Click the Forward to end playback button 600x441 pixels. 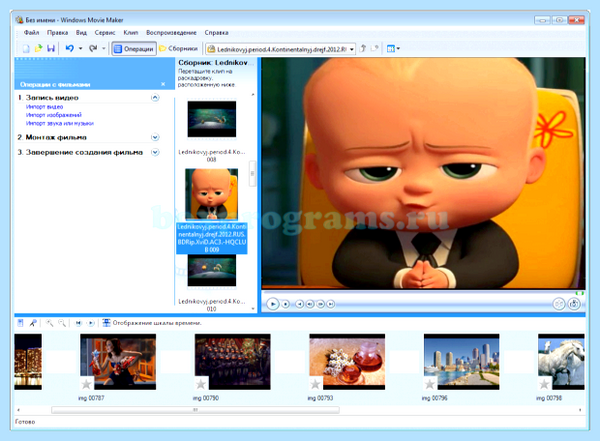click(331, 304)
